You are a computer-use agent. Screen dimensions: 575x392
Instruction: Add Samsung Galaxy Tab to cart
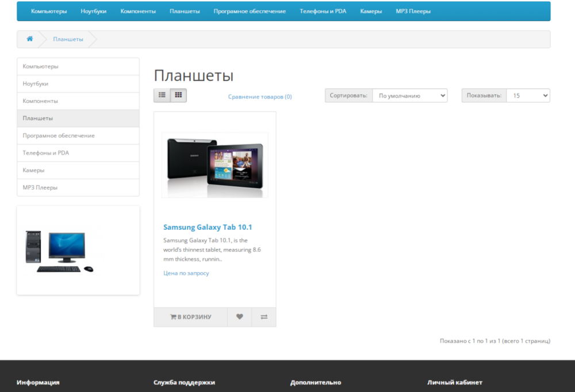pyautogui.click(x=191, y=317)
